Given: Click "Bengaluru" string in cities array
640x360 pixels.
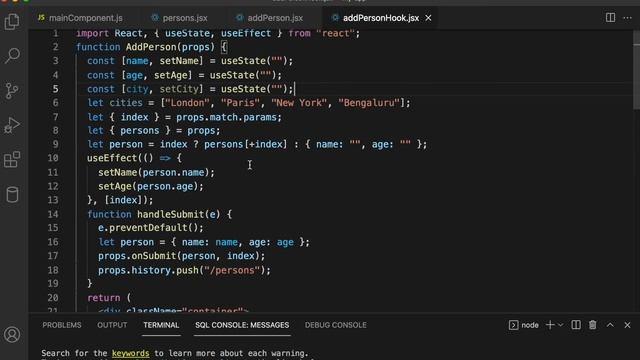Looking at the screenshot, I should [x=369, y=102].
